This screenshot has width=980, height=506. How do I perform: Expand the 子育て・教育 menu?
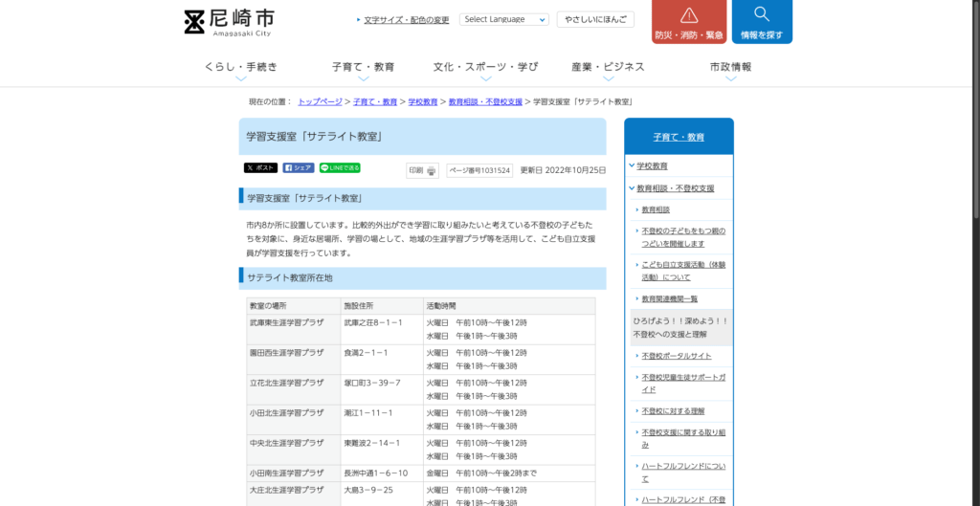pyautogui.click(x=363, y=67)
